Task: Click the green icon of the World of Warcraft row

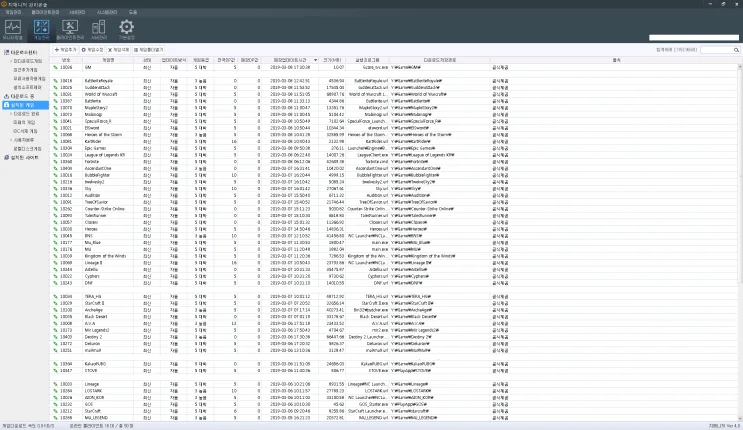Action: click(55, 94)
